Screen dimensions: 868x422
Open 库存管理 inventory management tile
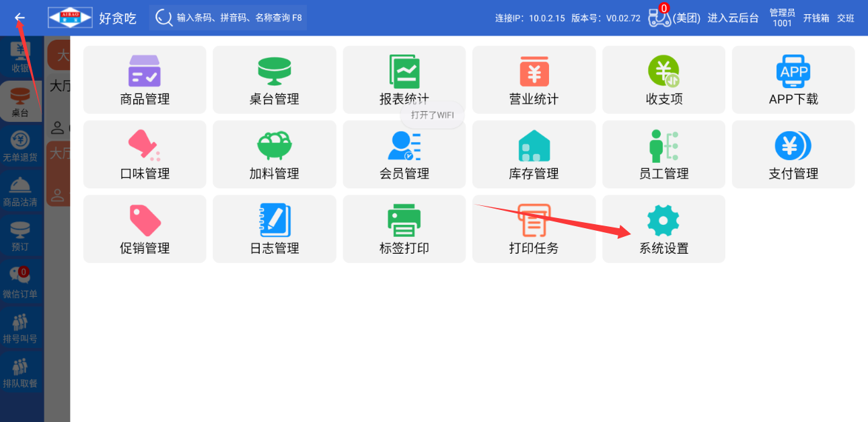pyautogui.click(x=534, y=154)
